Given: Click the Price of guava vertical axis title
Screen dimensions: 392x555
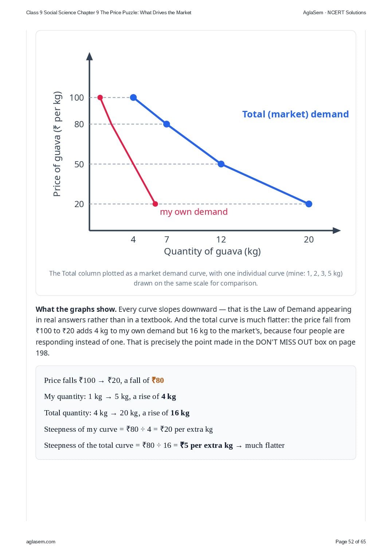Looking at the screenshot, I should (x=57, y=144).
